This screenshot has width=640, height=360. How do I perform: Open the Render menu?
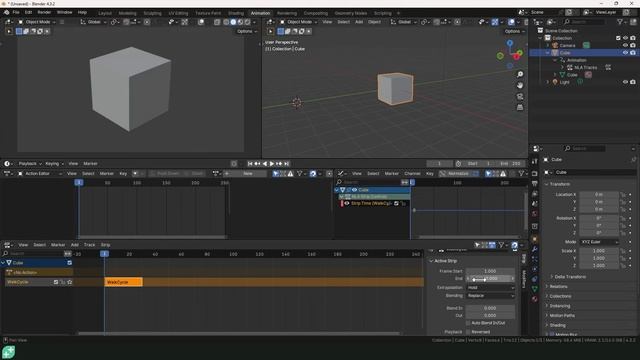click(44, 12)
